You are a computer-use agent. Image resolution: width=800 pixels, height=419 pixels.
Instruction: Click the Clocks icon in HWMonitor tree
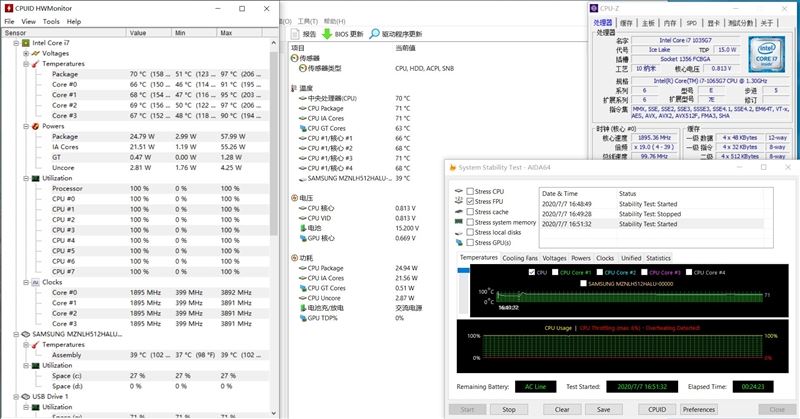36,282
